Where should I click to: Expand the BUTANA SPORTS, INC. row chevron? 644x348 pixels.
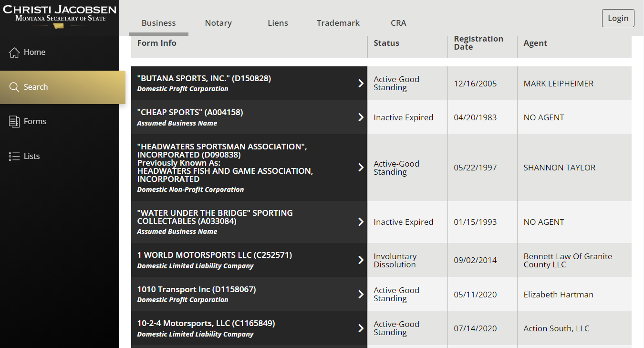[x=361, y=84]
